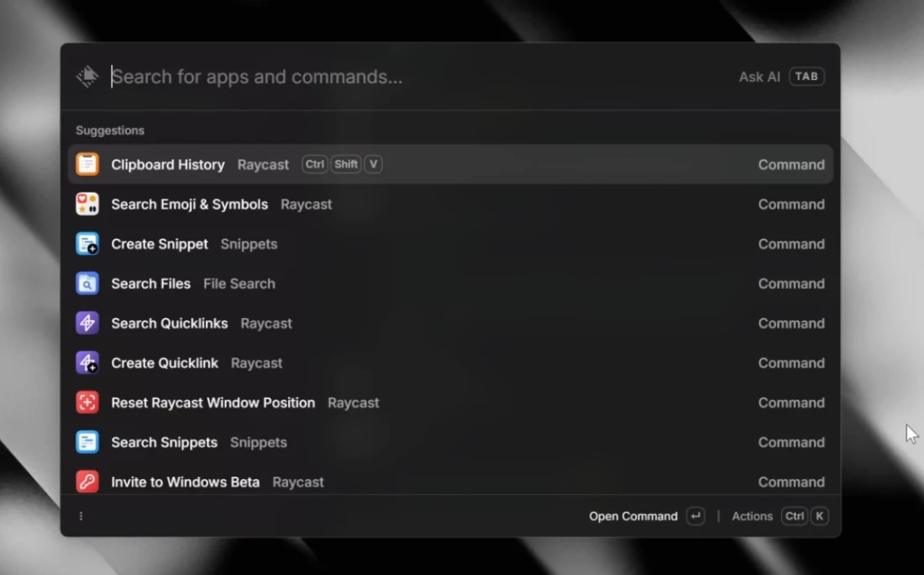Click the Search Files magnifier icon
Screen dimensions: 924x575
point(87,283)
